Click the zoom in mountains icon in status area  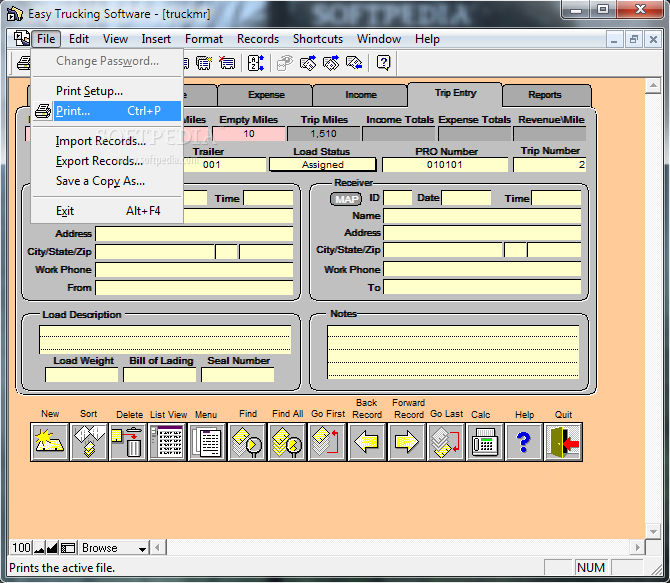coord(52,548)
